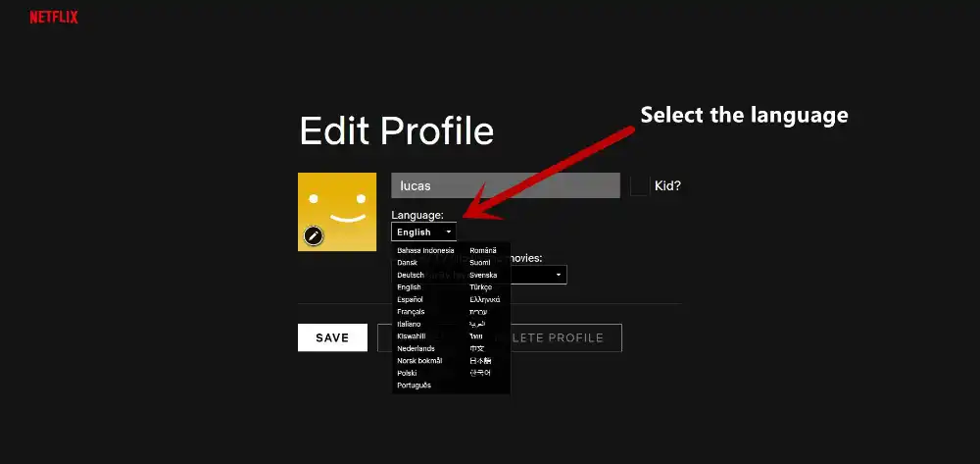Choose 한국어 from the language list
Image resolution: width=980 pixels, height=464 pixels.
(480, 373)
